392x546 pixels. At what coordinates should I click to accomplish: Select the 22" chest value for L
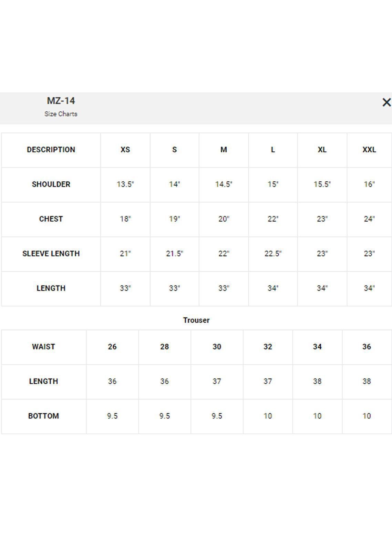(273, 219)
